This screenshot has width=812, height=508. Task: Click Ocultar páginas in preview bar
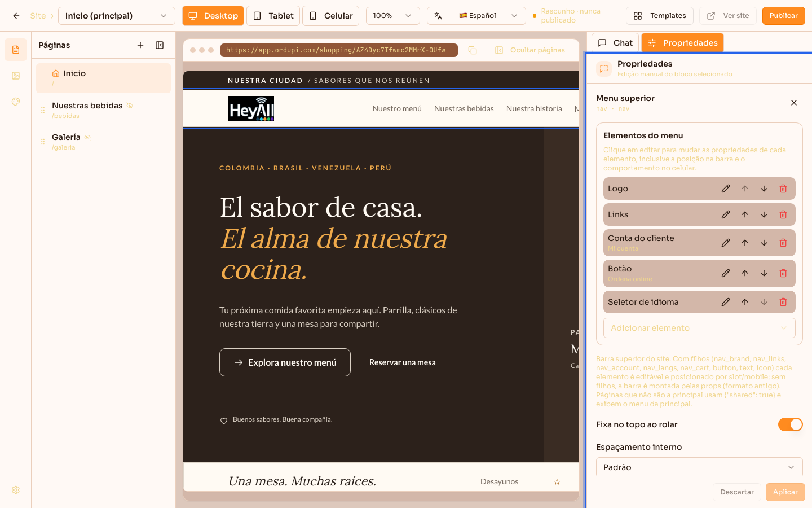(x=530, y=50)
